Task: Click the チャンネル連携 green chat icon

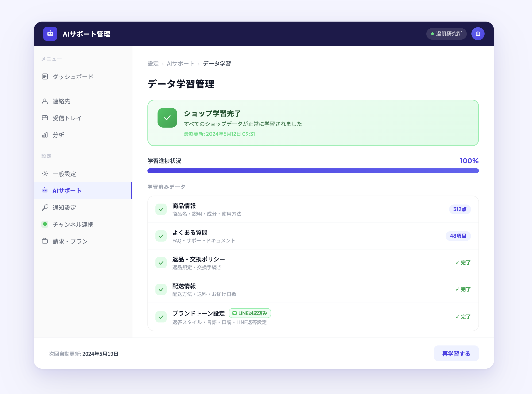Action: tap(45, 224)
